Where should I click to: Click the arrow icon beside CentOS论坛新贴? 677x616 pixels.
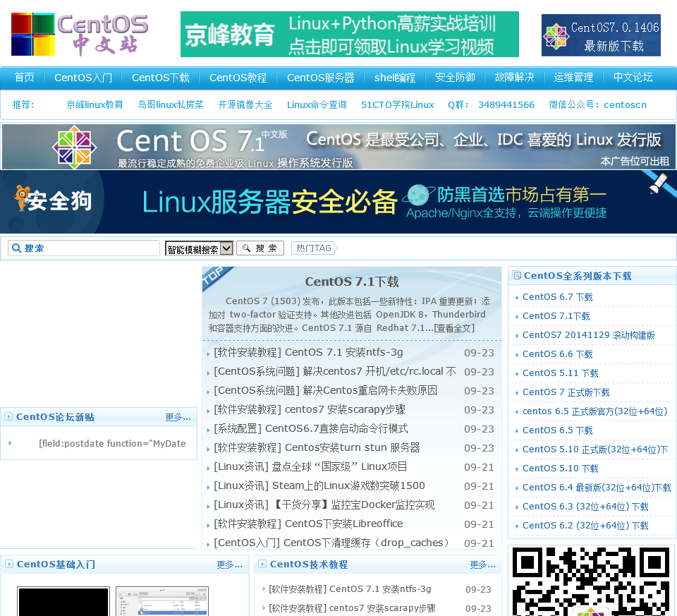8,416
